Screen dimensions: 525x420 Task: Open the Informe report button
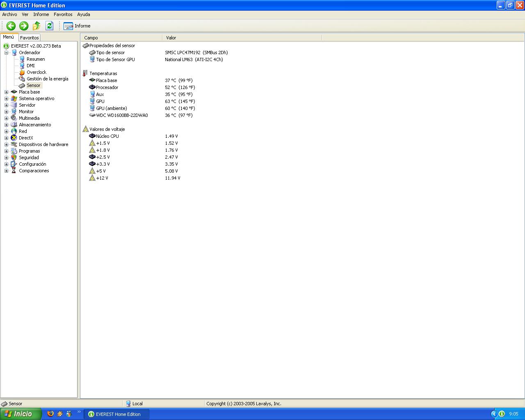77,26
